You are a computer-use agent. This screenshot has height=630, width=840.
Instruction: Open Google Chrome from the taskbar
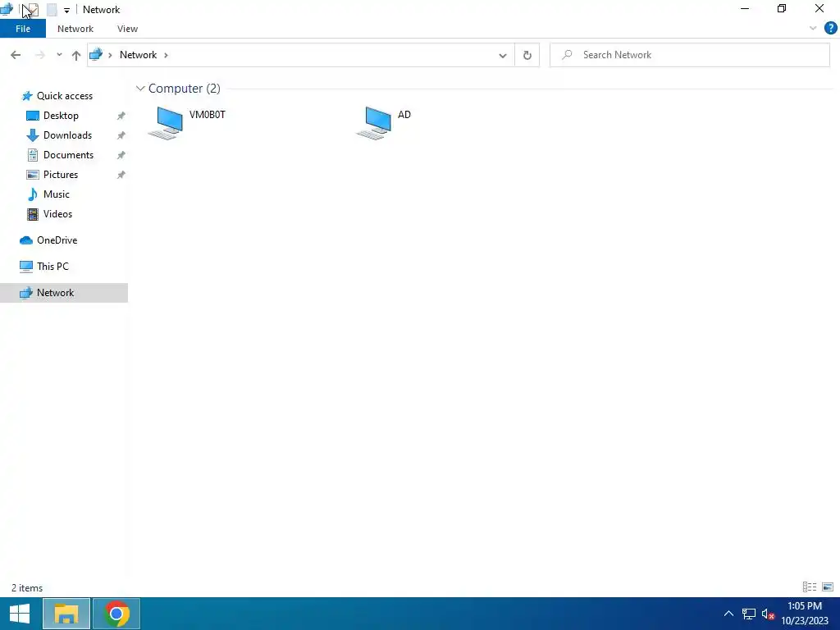pos(116,614)
